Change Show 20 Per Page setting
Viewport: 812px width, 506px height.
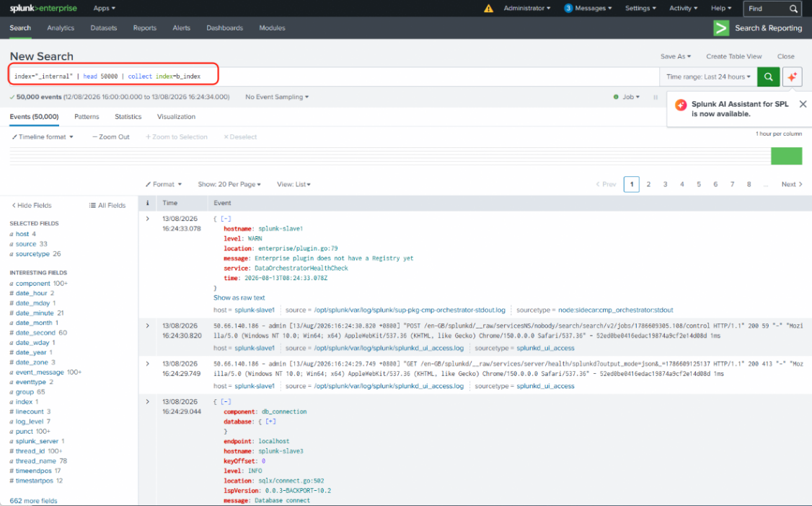229,185
